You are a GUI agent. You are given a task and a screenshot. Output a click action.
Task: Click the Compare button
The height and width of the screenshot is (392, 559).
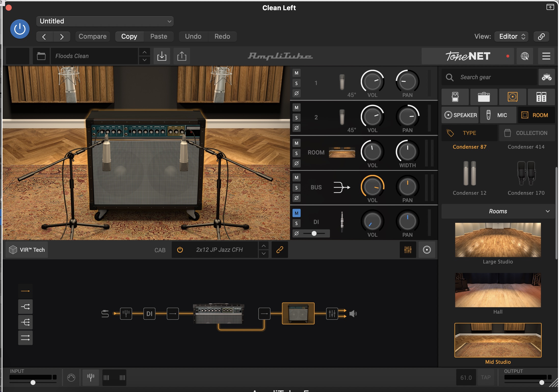92,36
